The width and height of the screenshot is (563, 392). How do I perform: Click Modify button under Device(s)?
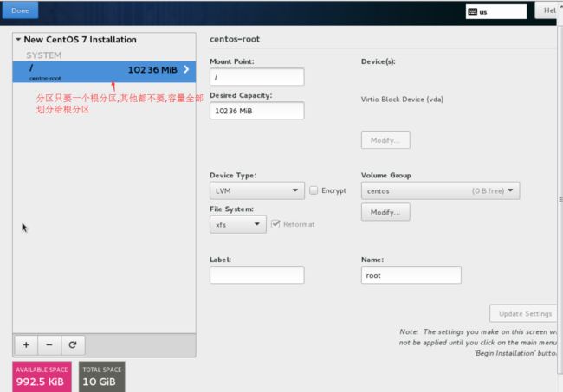385,140
